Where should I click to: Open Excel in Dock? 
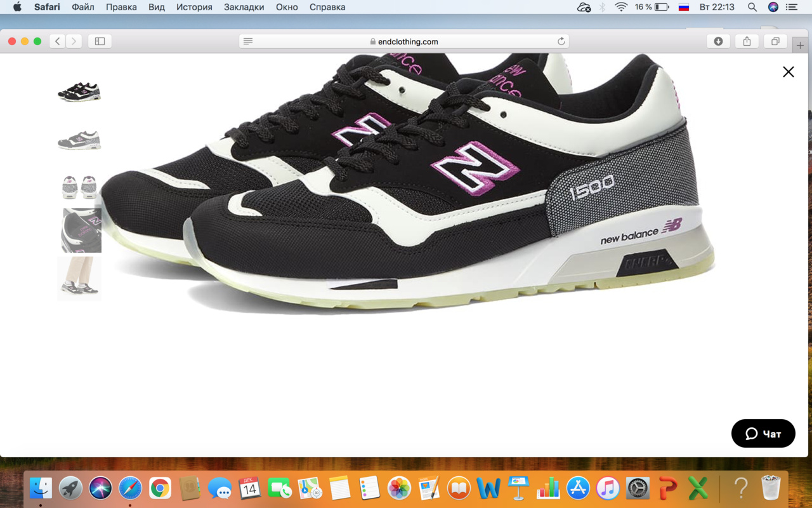698,488
